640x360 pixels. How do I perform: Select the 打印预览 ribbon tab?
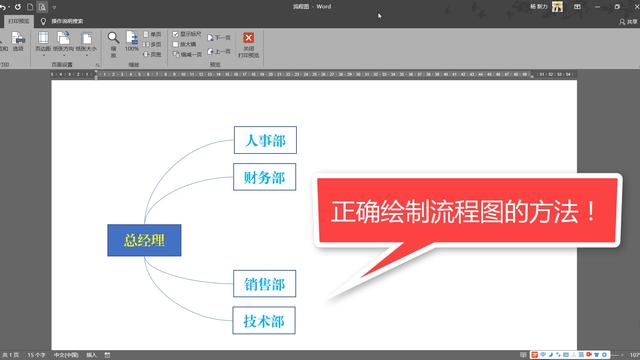[x=19, y=21]
